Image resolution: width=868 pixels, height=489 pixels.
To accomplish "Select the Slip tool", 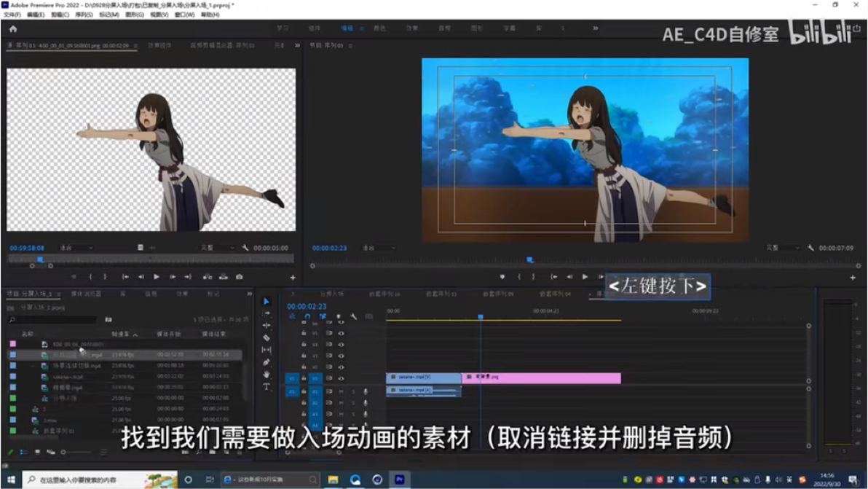I will pyautogui.click(x=267, y=350).
